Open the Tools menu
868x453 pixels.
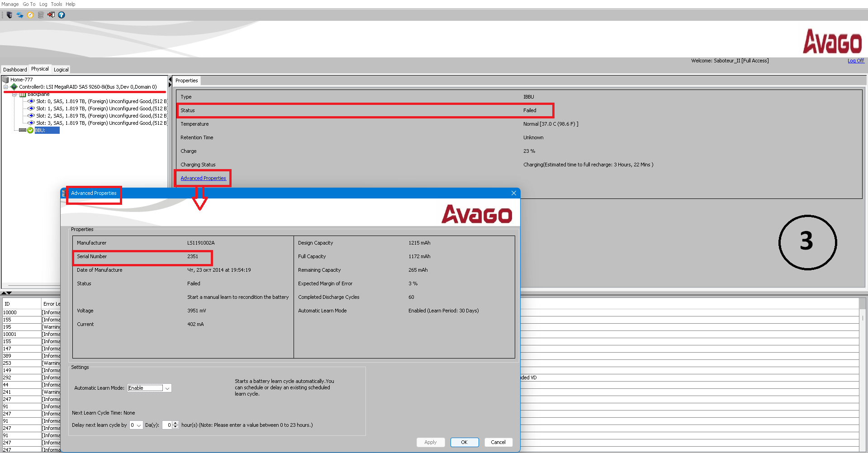[x=57, y=4]
